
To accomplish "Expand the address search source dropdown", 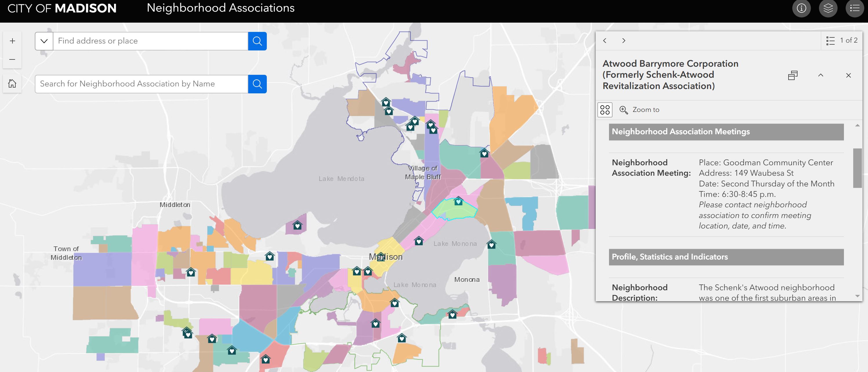I will 44,41.
